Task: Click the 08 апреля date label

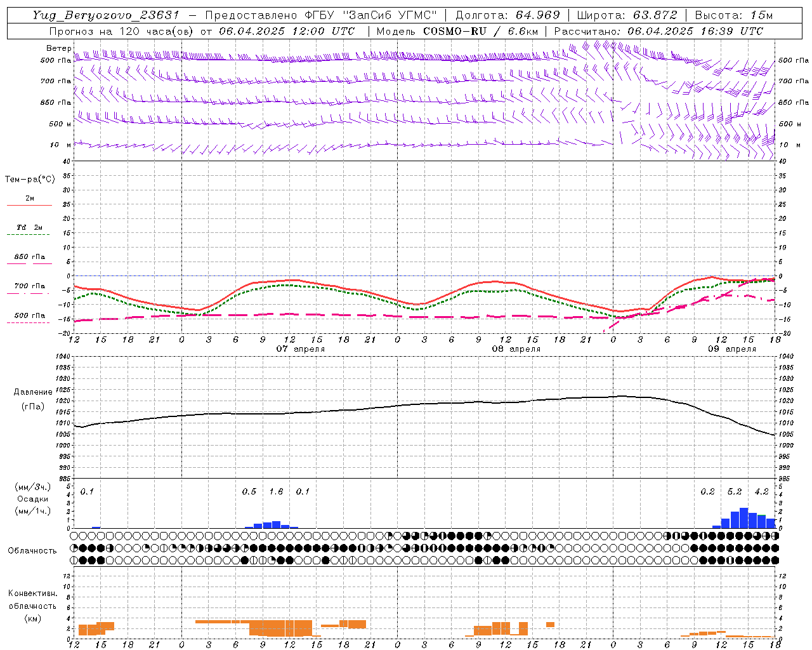Action: tap(516, 349)
